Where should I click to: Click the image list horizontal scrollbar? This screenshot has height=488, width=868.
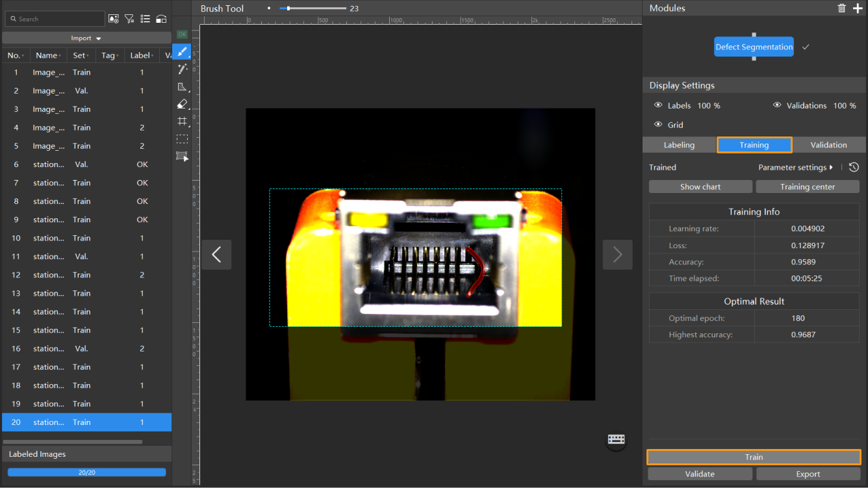pos(73,442)
